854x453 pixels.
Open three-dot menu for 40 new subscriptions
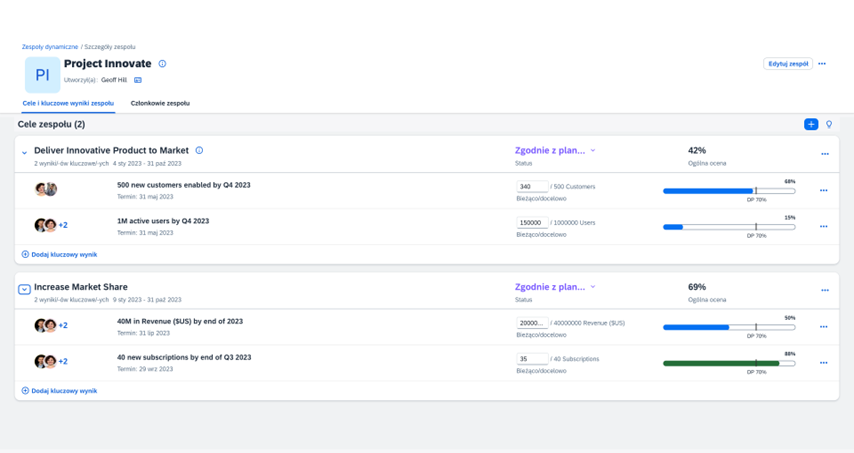point(824,362)
